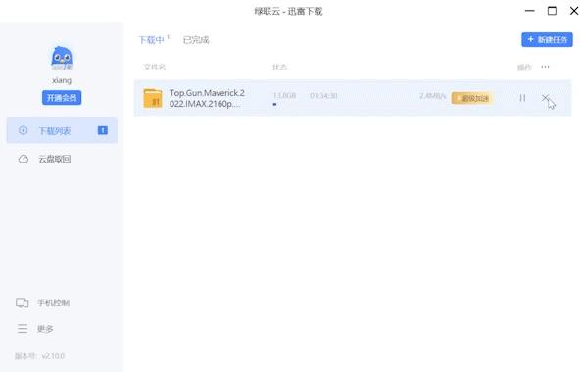Click the 状态 status column header
588x372 pixels.
tap(279, 67)
